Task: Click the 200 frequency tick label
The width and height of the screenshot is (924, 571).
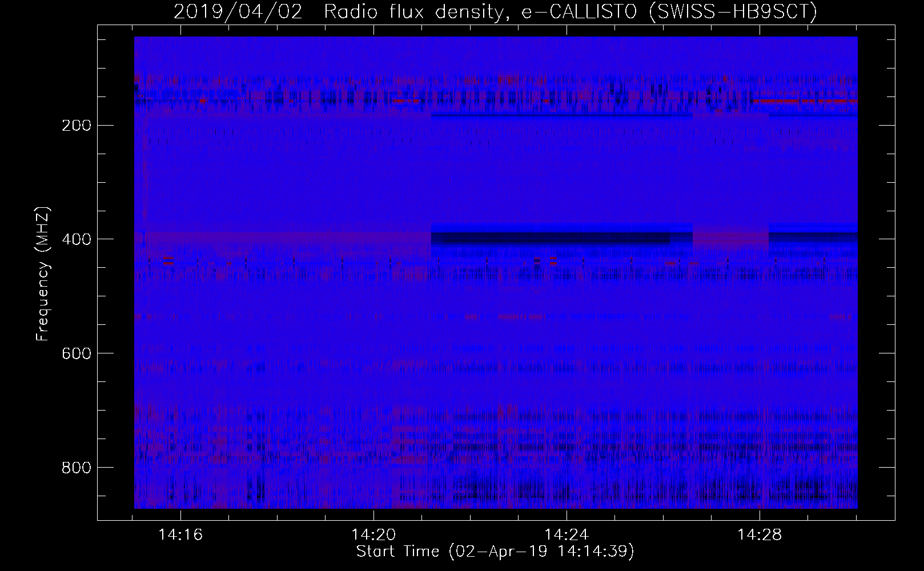Action: (76, 125)
